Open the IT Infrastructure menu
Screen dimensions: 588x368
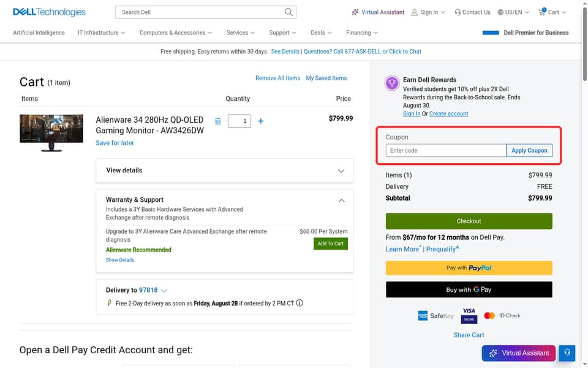click(101, 33)
